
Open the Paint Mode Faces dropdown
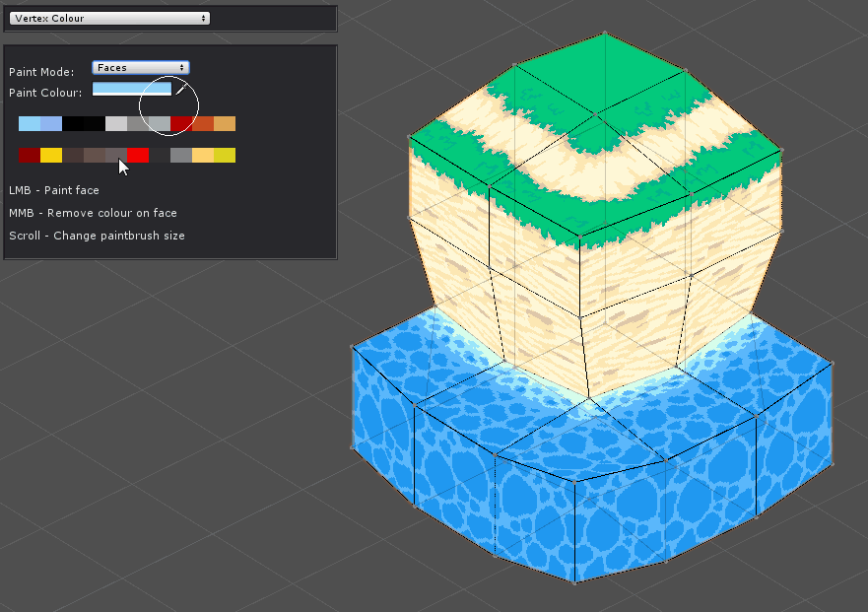(141, 68)
